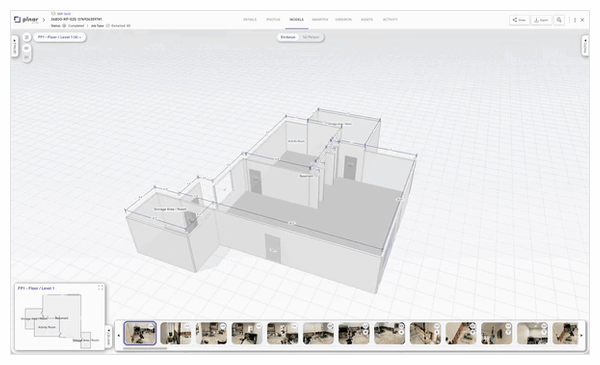Screen dimensions: 600x365
Task: Click the Basement label in model
Action: tap(306, 176)
